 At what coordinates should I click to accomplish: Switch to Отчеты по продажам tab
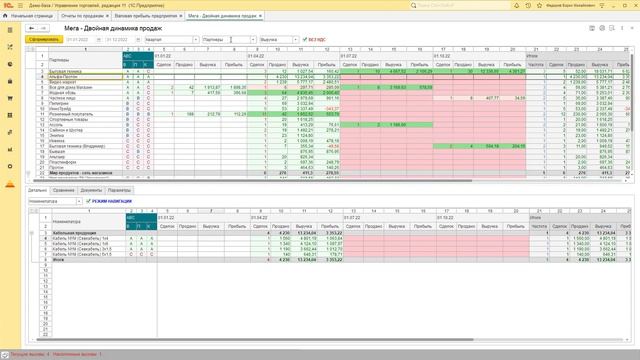pyautogui.click(x=82, y=16)
